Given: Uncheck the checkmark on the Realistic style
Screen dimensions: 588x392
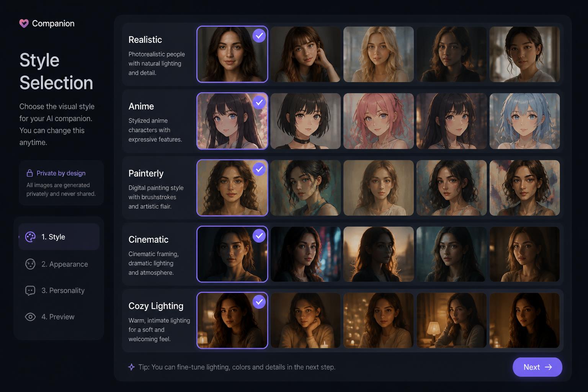Looking at the screenshot, I should 259,36.
